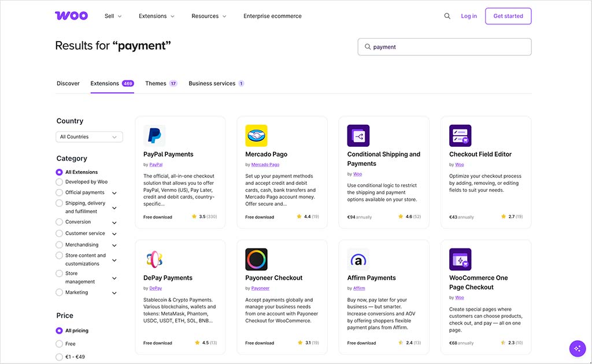Open the Affirm Payments card title

pos(372,277)
